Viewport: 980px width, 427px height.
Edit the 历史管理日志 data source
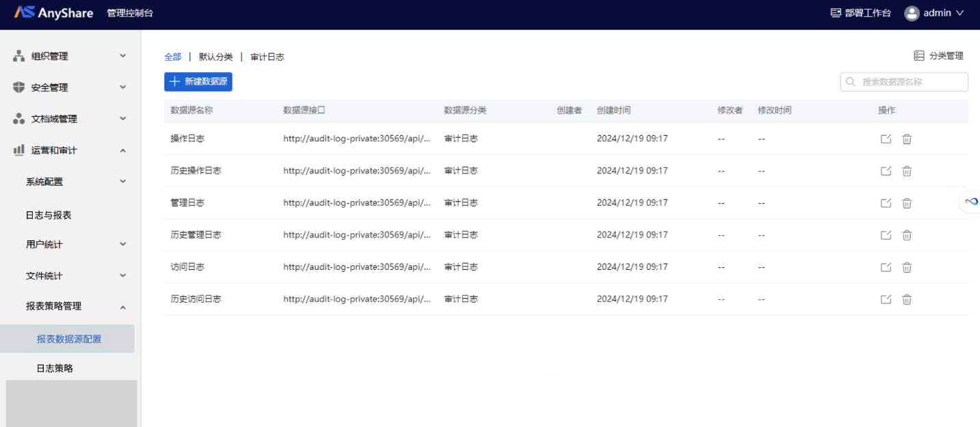[x=886, y=235]
